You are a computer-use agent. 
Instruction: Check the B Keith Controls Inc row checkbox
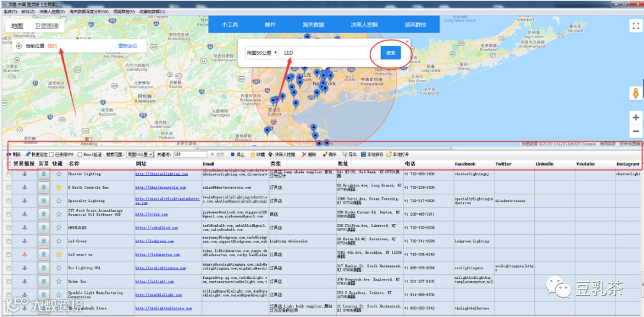(x=8, y=187)
